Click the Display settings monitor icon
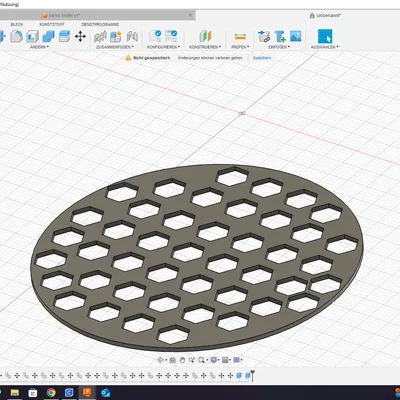This screenshot has height=400, width=400. pyautogui.click(x=213, y=360)
